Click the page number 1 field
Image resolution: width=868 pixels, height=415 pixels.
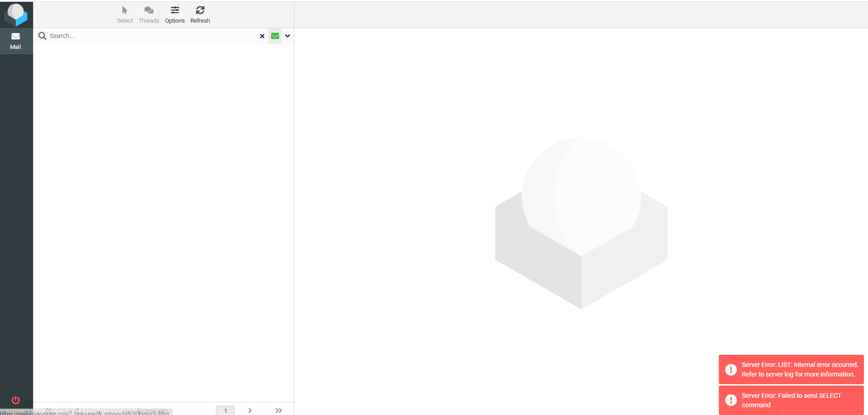click(225, 410)
